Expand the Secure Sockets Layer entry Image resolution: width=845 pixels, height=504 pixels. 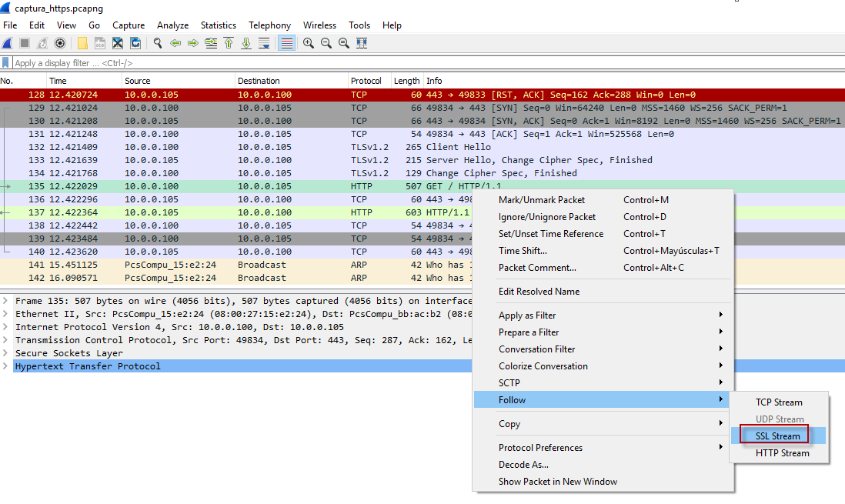coord(6,353)
